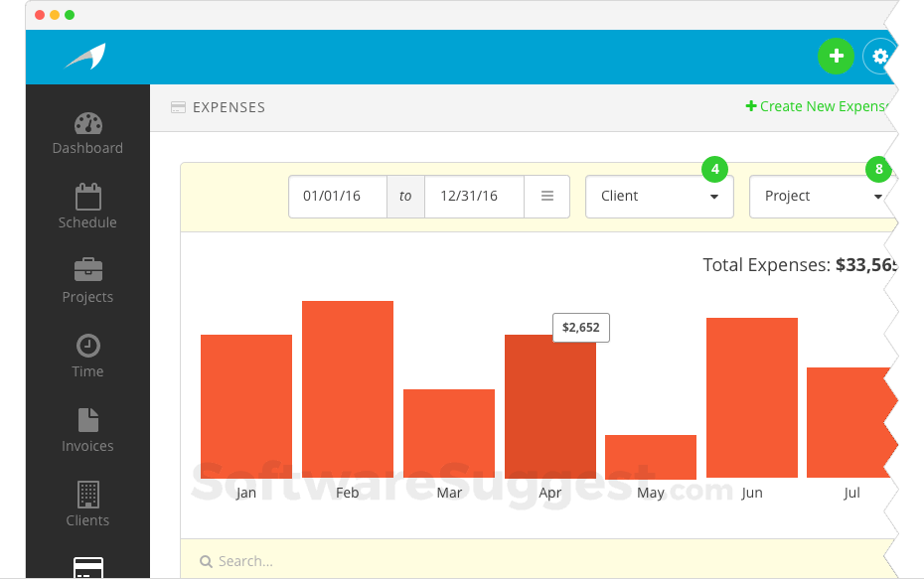
Task: Edit the start date 01/01/16 field
Action: tap(338, 196)
